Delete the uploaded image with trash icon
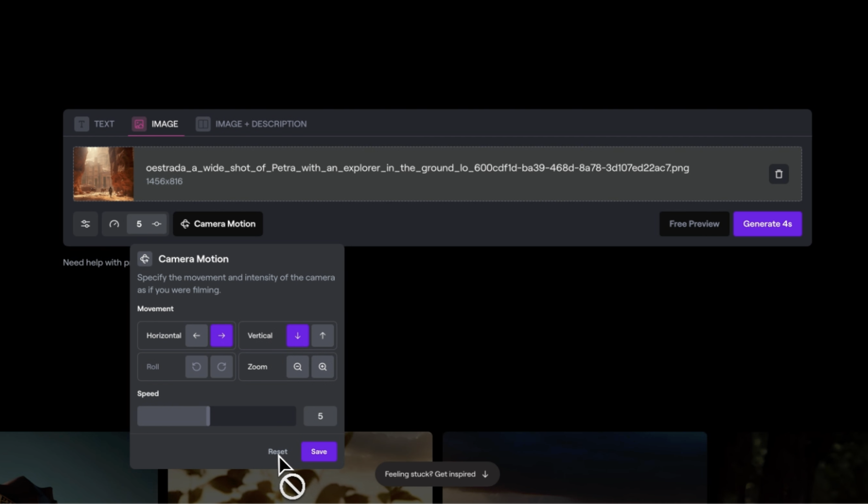 (x=779, y=174)
